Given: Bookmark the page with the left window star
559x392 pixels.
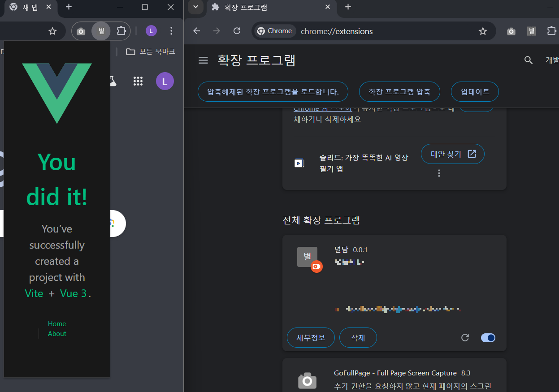Looking at the screenshot, I should [52, 31].
